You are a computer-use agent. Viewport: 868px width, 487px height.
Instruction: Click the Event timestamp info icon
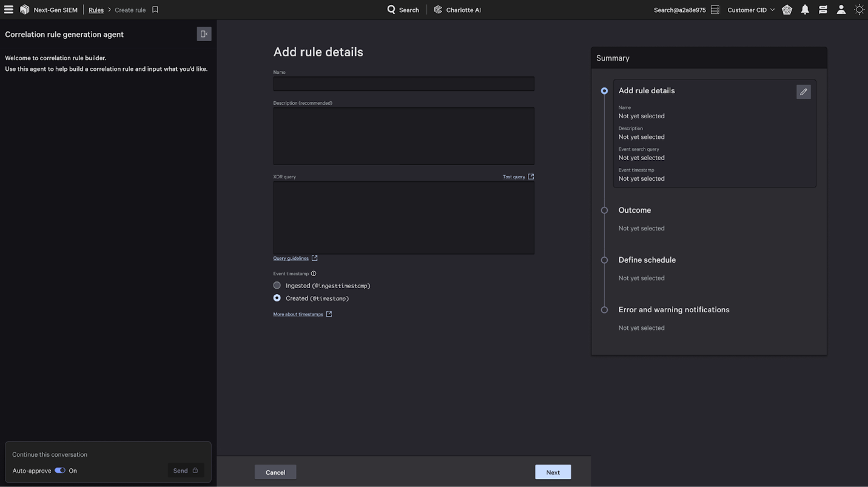point(314,274)
